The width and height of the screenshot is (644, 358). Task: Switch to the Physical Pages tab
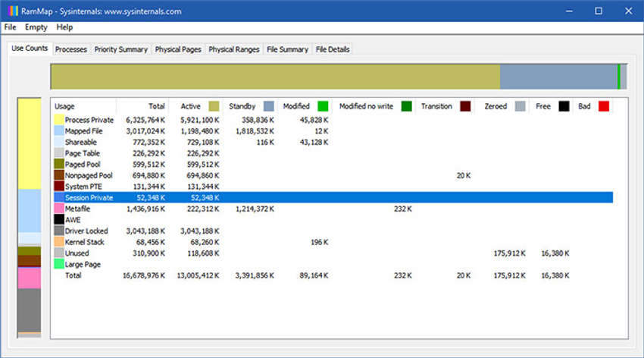click(x=178, y=49)
